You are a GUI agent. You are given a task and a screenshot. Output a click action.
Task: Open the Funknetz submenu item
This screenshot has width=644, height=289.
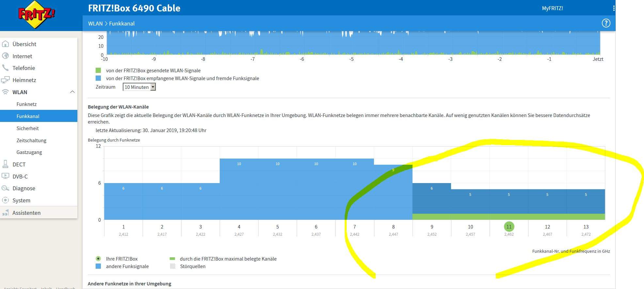(x=26, y=104)
